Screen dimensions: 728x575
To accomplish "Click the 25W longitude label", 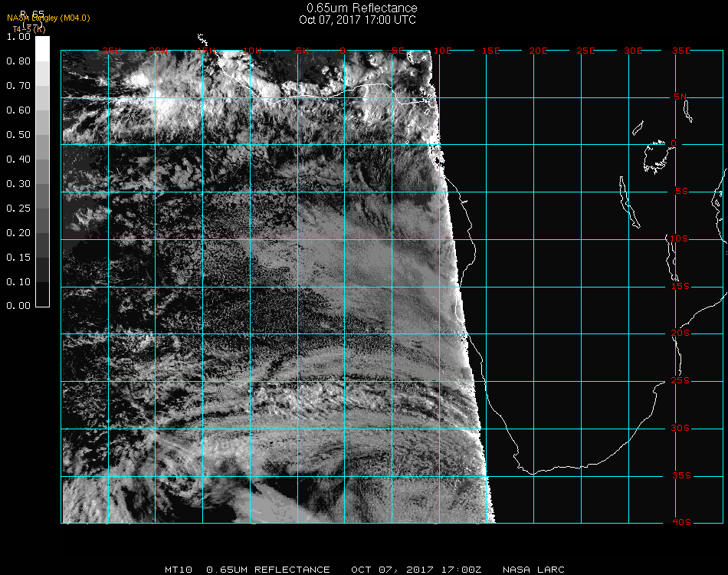I will [111, 51].
